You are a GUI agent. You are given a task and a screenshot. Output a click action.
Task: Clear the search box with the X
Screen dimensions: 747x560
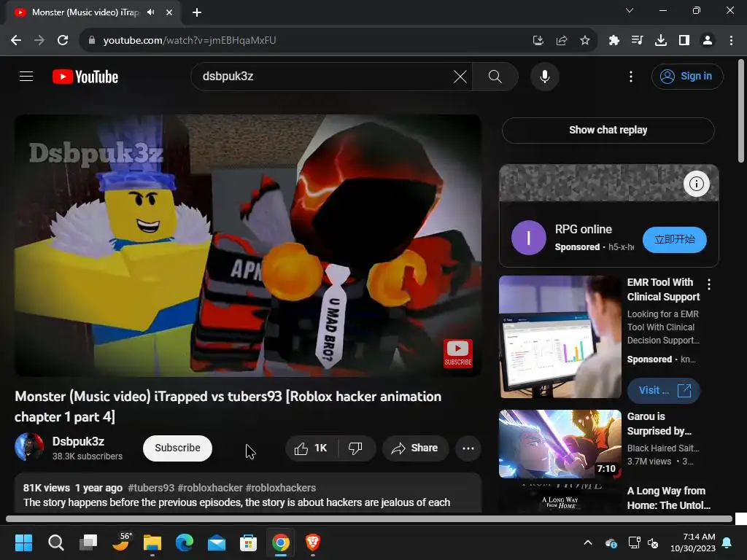point(460,76)
